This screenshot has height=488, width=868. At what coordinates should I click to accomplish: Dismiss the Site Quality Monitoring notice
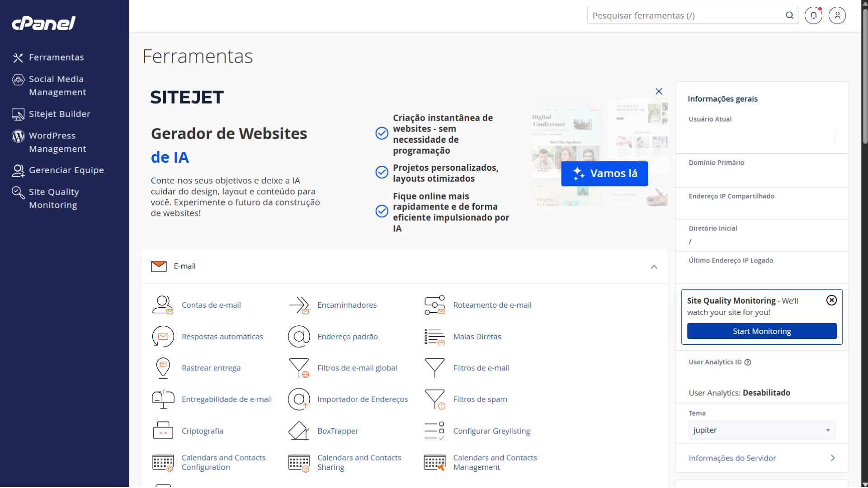tap(831, 300)
